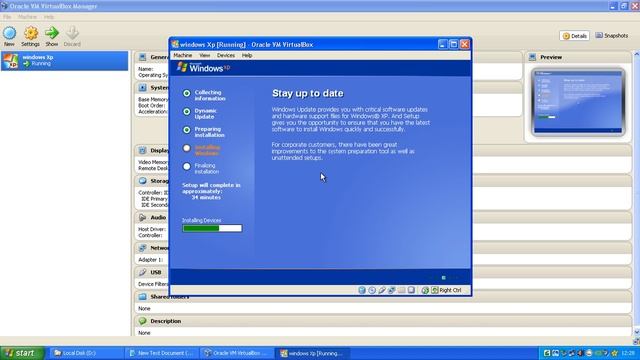Screen dimensions: 640x360
Task: Click the host key indicator icon
Action: click(435, 290)
